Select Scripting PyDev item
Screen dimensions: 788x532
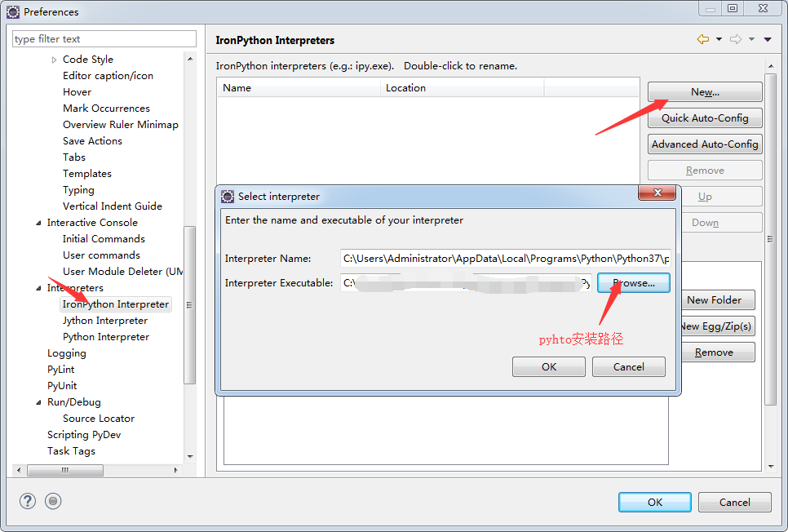[84, 435]
